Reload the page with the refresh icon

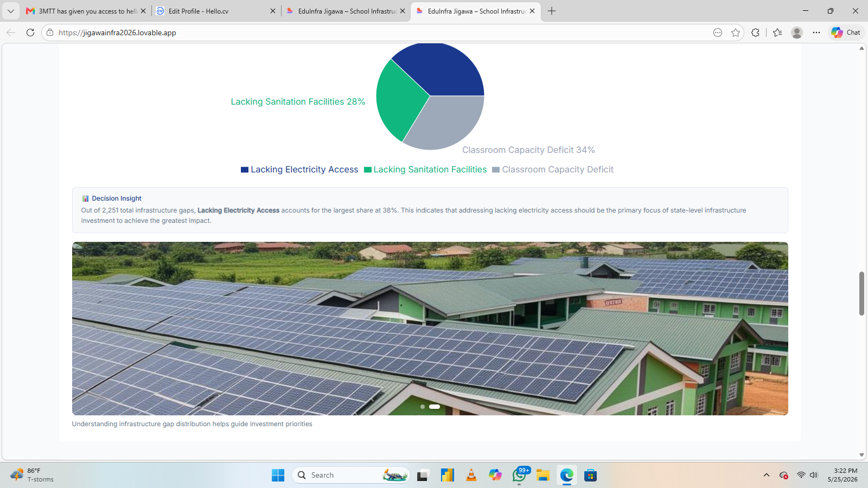[30, 33]
